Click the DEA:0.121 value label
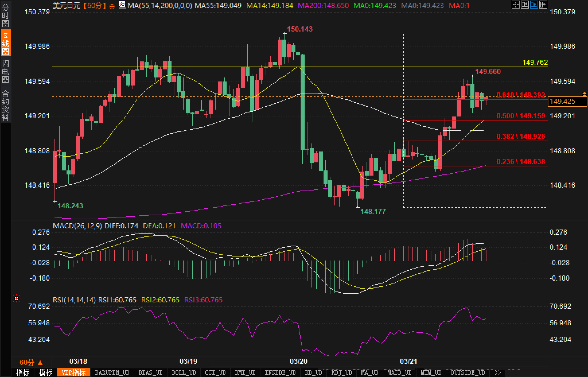This screenshot has width=588, height=377. (159, 226)
